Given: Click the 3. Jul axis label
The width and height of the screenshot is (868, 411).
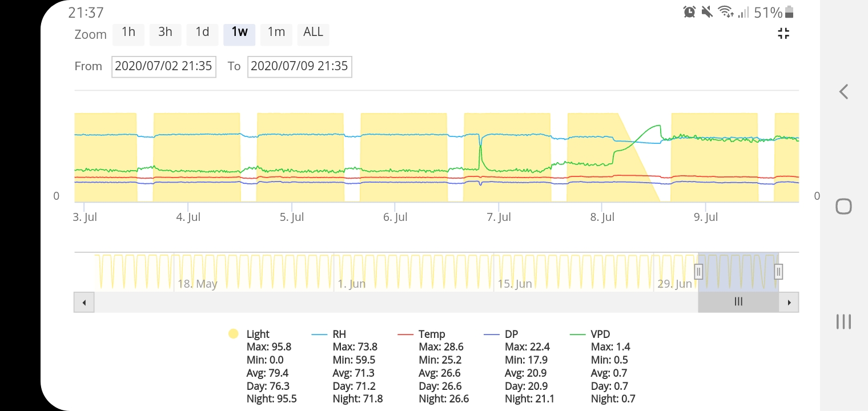Looking at the screenshot, I should click(x=85, y=217).
